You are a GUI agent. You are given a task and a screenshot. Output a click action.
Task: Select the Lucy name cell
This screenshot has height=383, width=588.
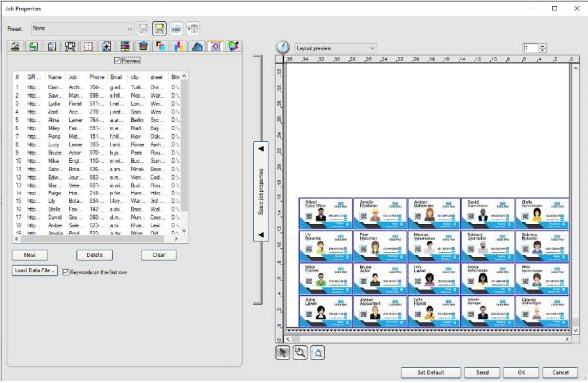[54, 144]
